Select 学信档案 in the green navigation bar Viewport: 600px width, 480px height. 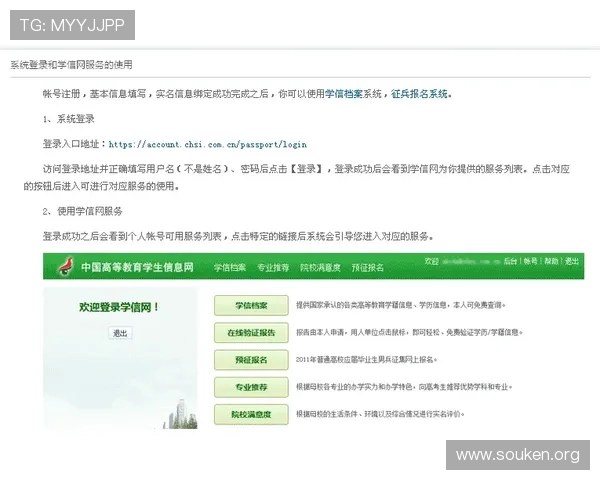230,268
